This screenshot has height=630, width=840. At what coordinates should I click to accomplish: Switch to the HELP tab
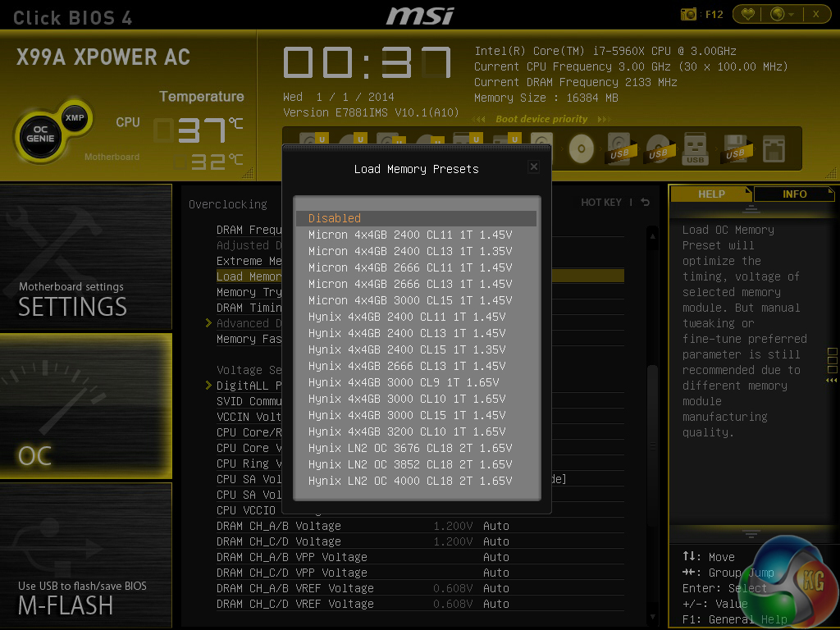tap(711, 194)
